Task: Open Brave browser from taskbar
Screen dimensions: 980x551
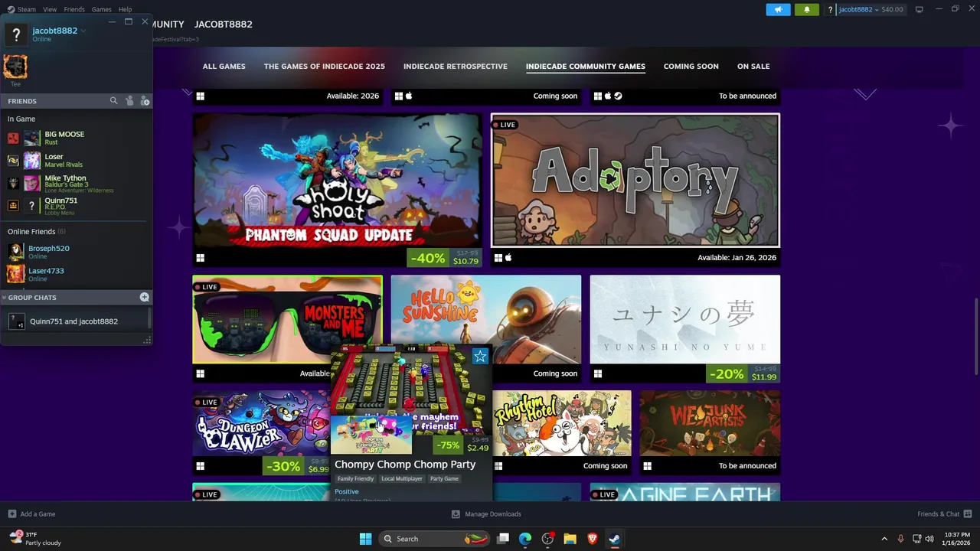Action: [592, 539]
